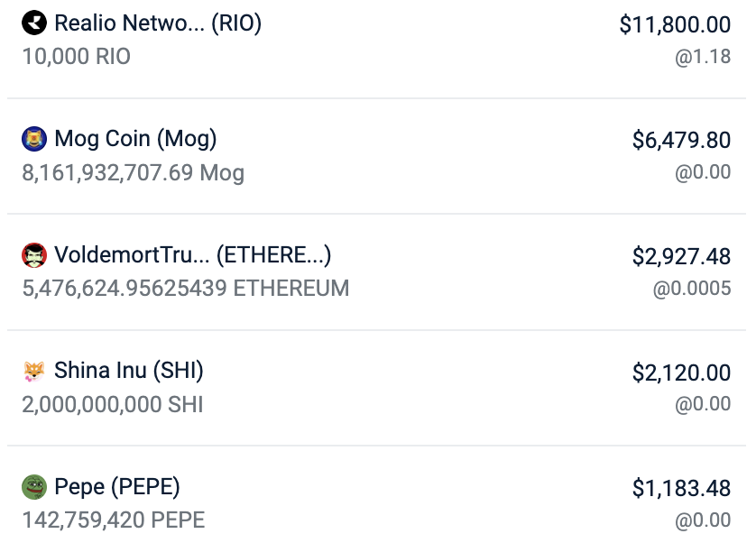The image size is (756, 543).
Task: Click the Realio Network token logo icon
Action: click(33, 23)
